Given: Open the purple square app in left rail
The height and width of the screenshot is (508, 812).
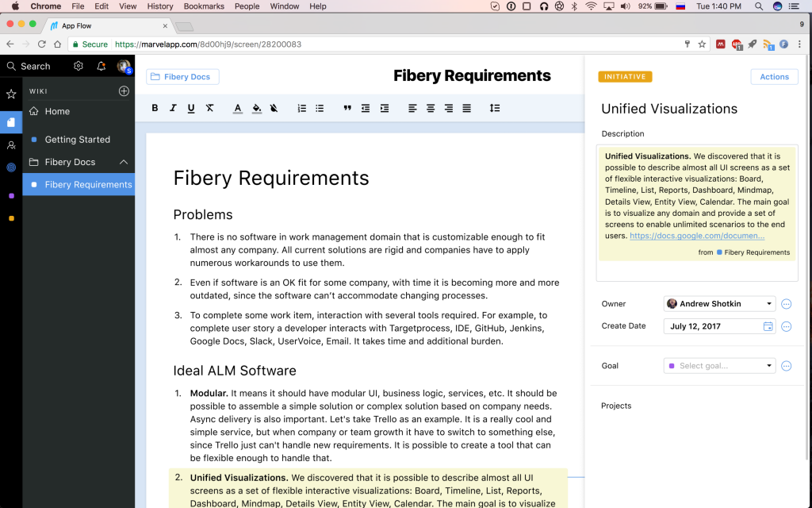Looking at the screenshot, I should click(x=11, y=196).
